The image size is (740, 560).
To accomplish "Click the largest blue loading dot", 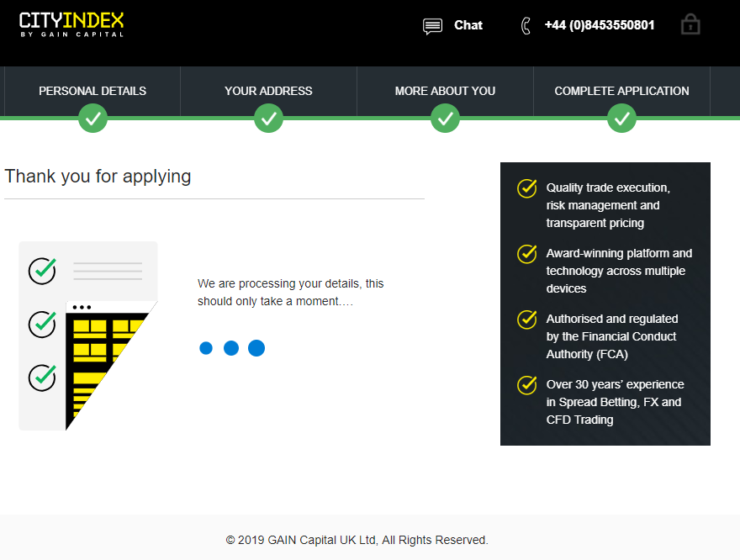I will pos(256,348).
